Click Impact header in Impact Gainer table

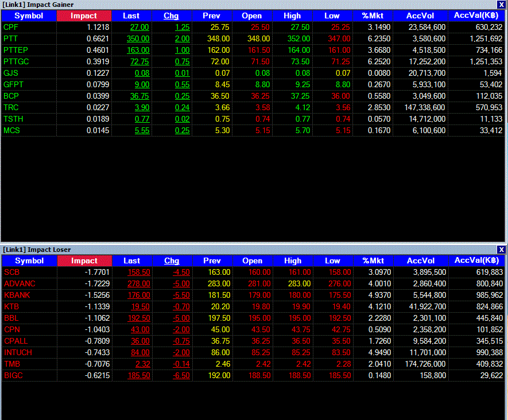(84, 16)
